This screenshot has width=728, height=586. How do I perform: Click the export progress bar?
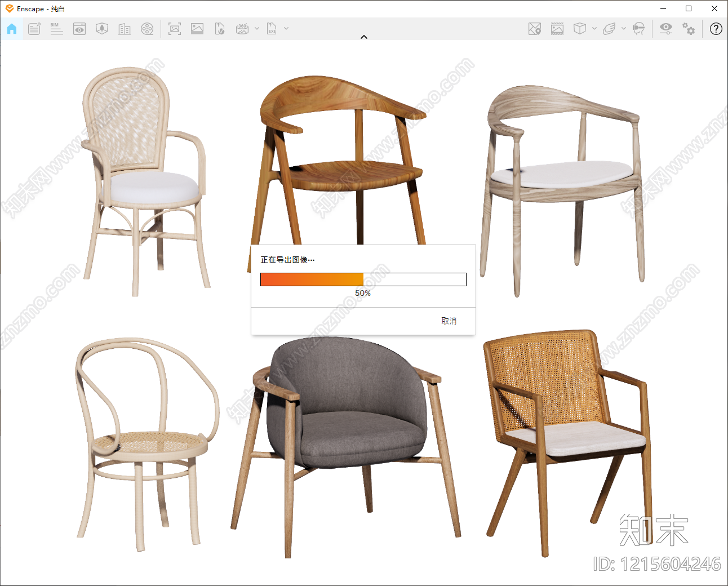coord(363,279)
